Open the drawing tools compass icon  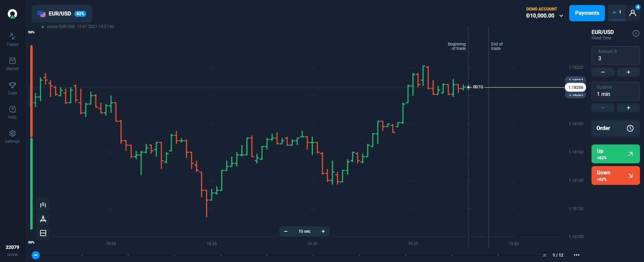43,219
